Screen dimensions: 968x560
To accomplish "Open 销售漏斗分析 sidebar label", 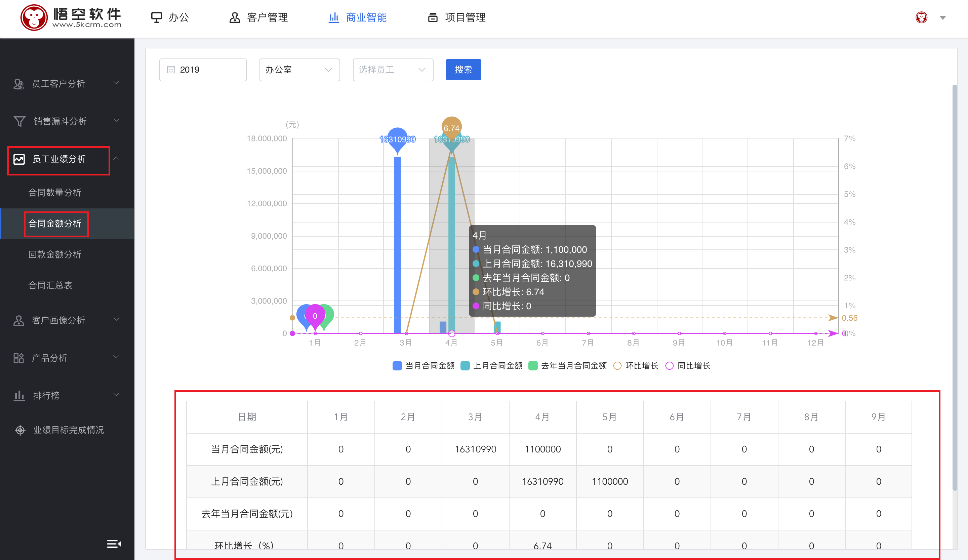I will pos(60,121).
